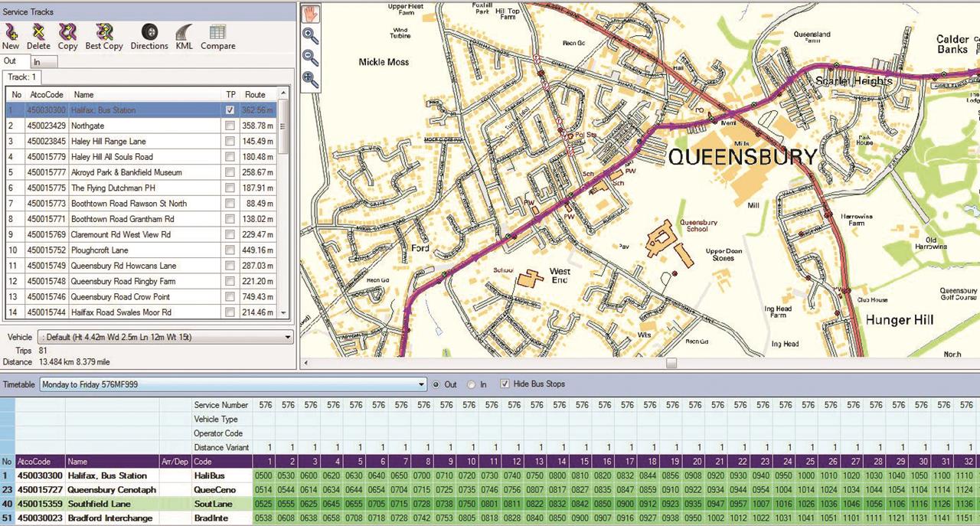Viewport: 980px width, 526px height.
Task: Delete the selected track
Action: tap(38, 34)
